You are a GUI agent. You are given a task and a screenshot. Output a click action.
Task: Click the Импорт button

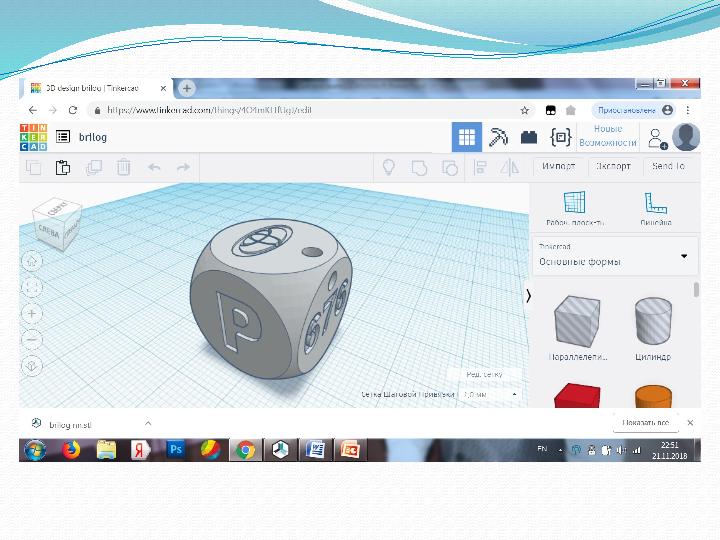[x=558, y=166]
